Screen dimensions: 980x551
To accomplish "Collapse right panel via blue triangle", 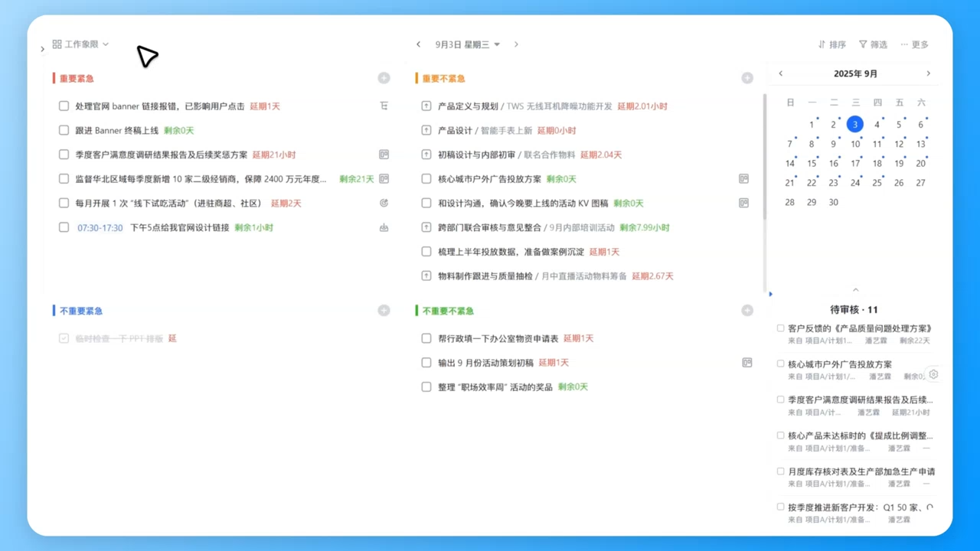I will [x=771, y=294].
